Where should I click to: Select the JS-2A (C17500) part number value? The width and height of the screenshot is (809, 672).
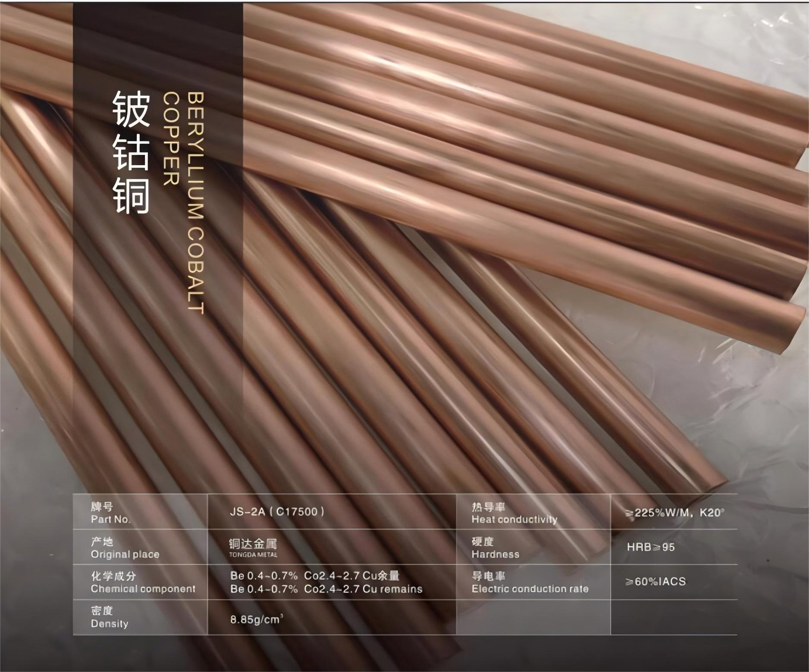tap(277, 512)
